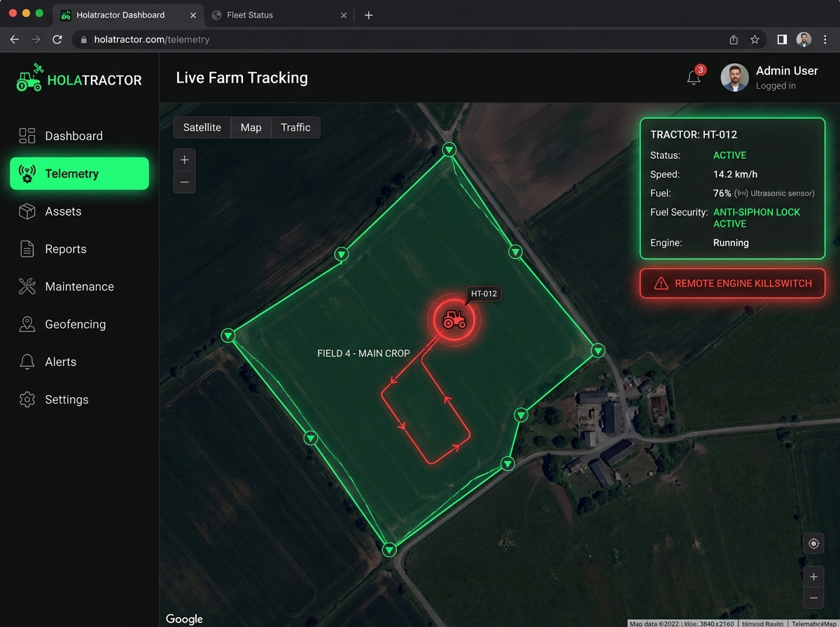Click the Telemetry antenna icon
840x627 pixels.
[27, 174]
